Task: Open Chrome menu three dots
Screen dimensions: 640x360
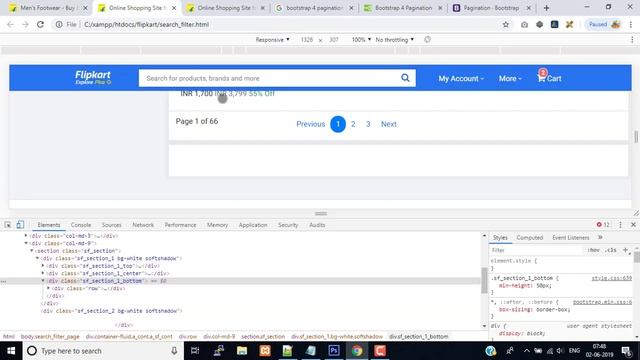Action: (631, 24)
